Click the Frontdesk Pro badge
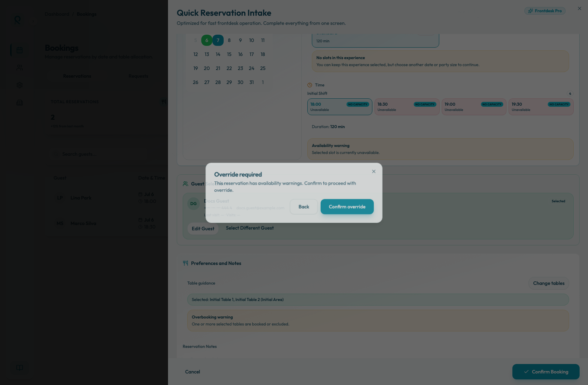 pyautogui.click(x=545, y=11)
